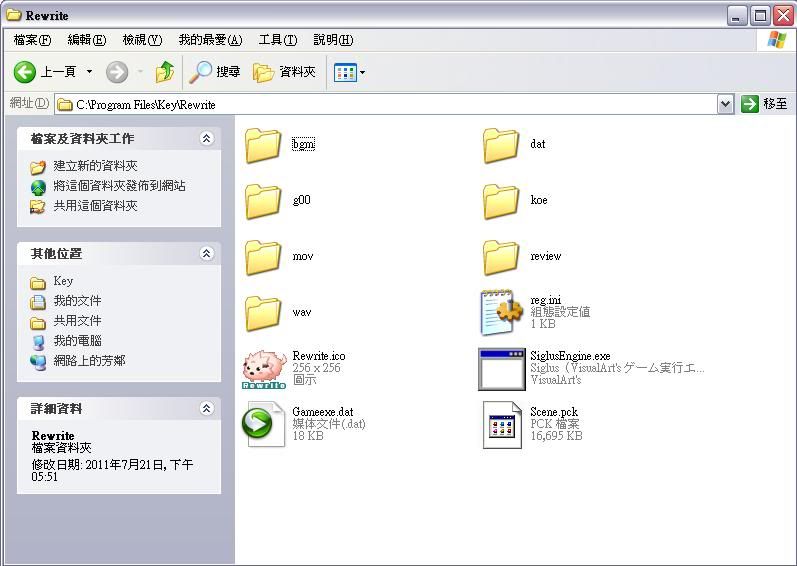Open the 工具(T) menu

tap(277, 40)
